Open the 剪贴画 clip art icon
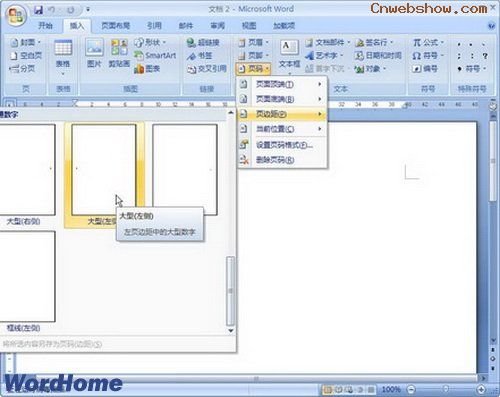 point(119,53)
